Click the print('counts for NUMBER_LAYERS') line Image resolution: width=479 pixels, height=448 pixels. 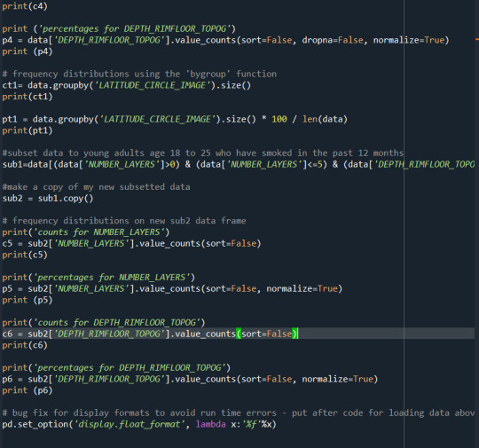point(85,232)
